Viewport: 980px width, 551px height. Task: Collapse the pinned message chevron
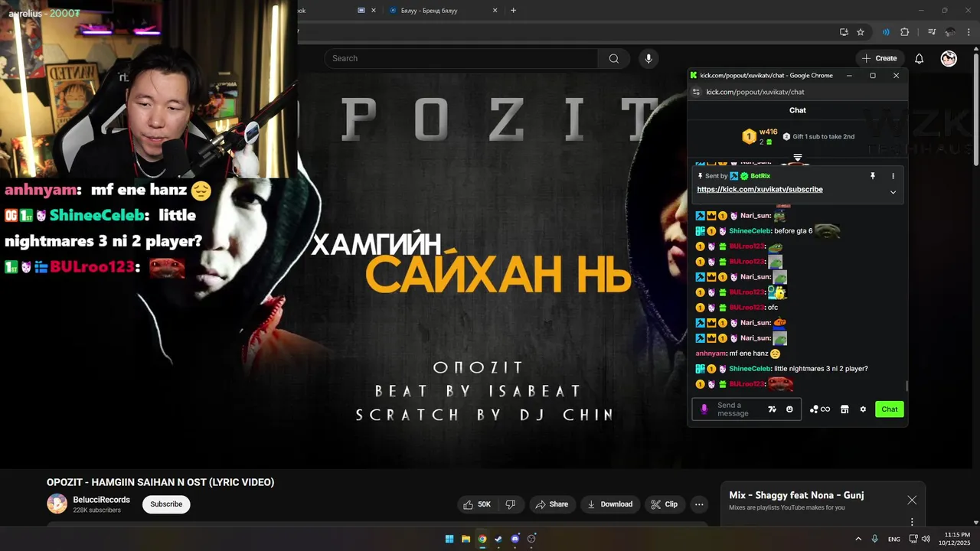(x=893, y=192)
